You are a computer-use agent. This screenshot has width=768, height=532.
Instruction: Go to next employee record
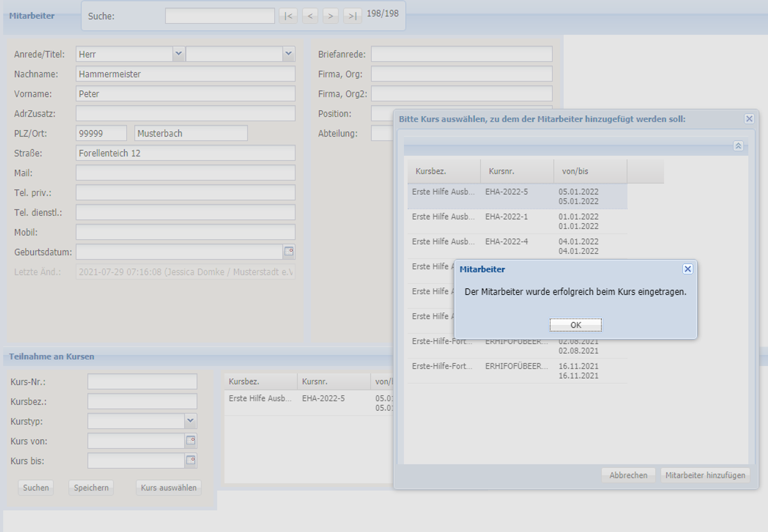[331, 16]
